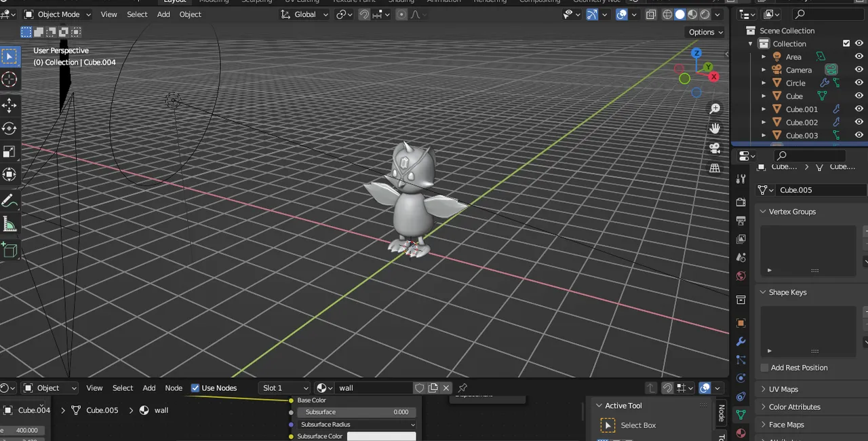This screenshot has height=441, width=868.
Task: Toggle gizmo display in the viewport header
Action: pyautogui.click(x=591, y=14)
